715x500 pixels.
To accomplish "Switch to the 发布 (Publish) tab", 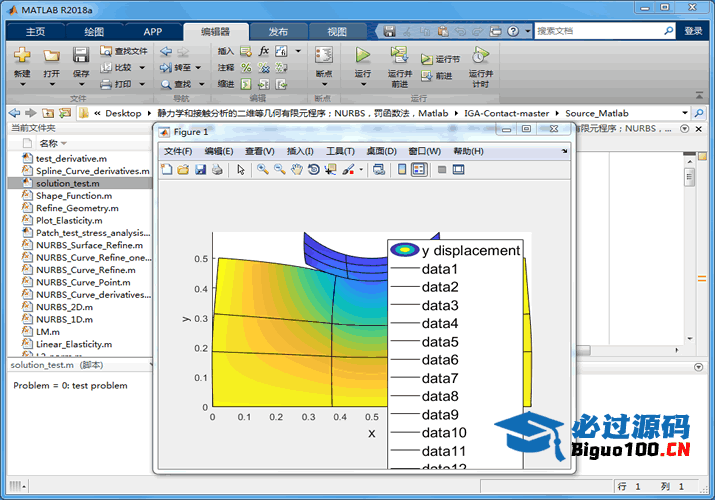I will tap(278, 31).
